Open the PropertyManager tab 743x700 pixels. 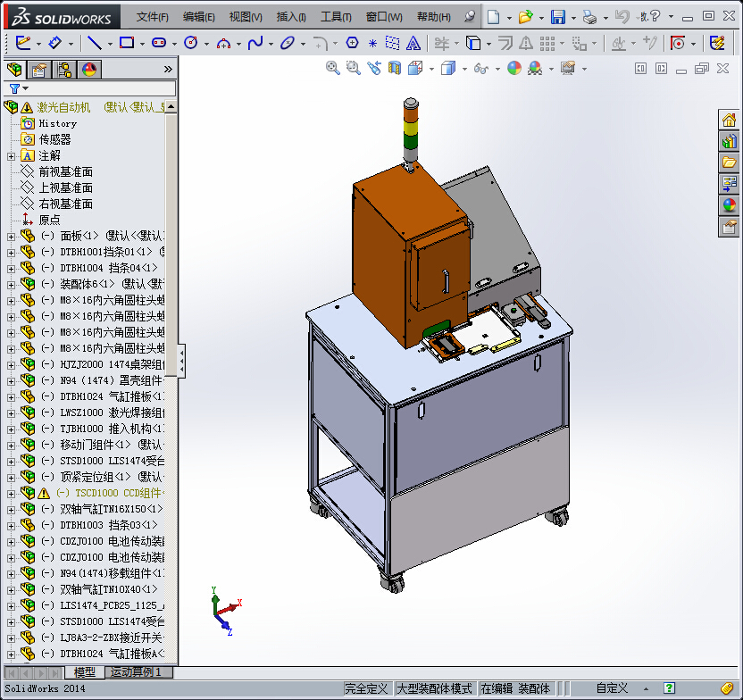[39, 70]
